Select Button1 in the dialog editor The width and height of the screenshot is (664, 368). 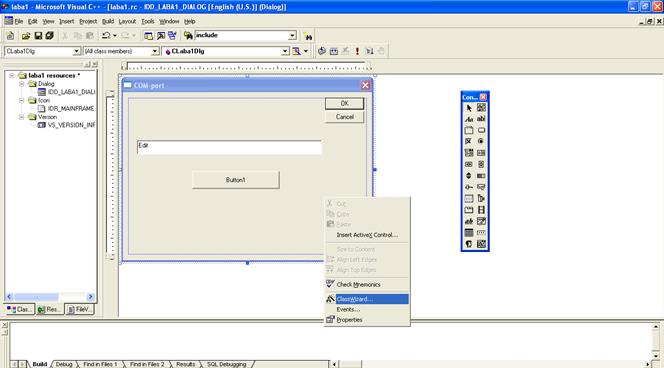click(x=235, y=180)
